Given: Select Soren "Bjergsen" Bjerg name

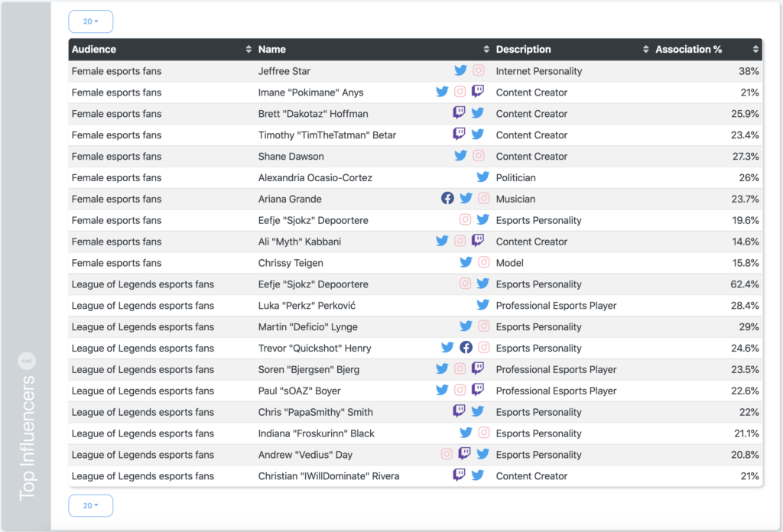Looking at the screenshot, I should pos(309,370).
